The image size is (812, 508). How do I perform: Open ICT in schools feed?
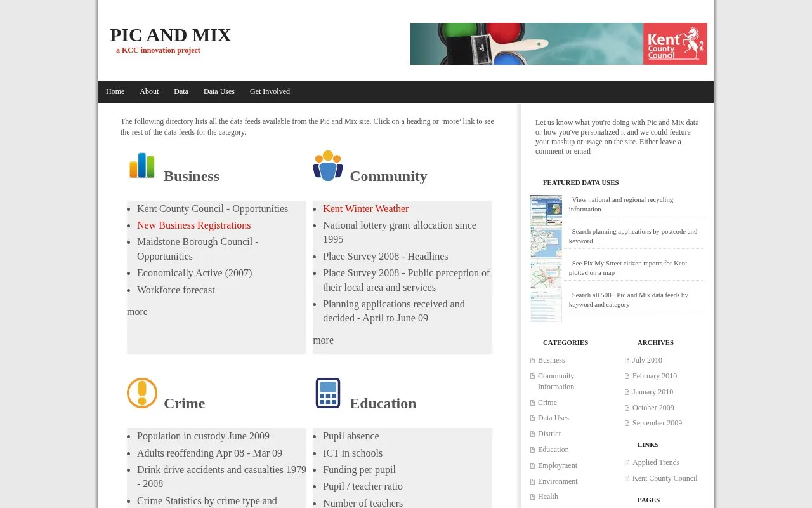coord(353,453)
